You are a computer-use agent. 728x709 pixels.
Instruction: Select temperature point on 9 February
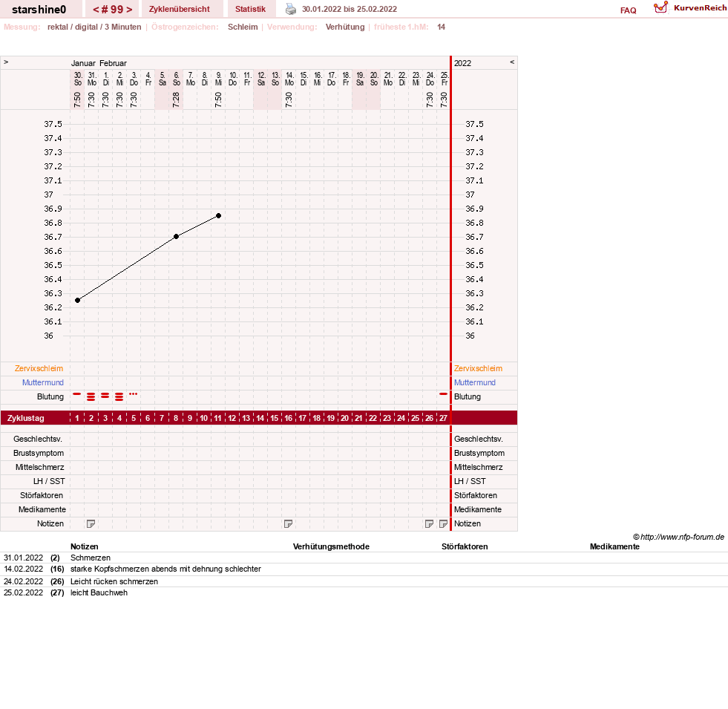click(x=218, y=215)
